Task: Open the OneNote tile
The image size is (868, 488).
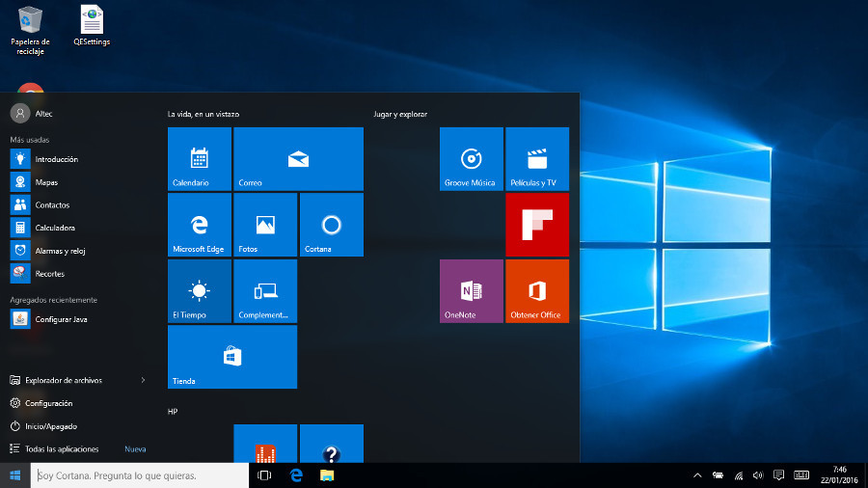Action: click(471, 290)
